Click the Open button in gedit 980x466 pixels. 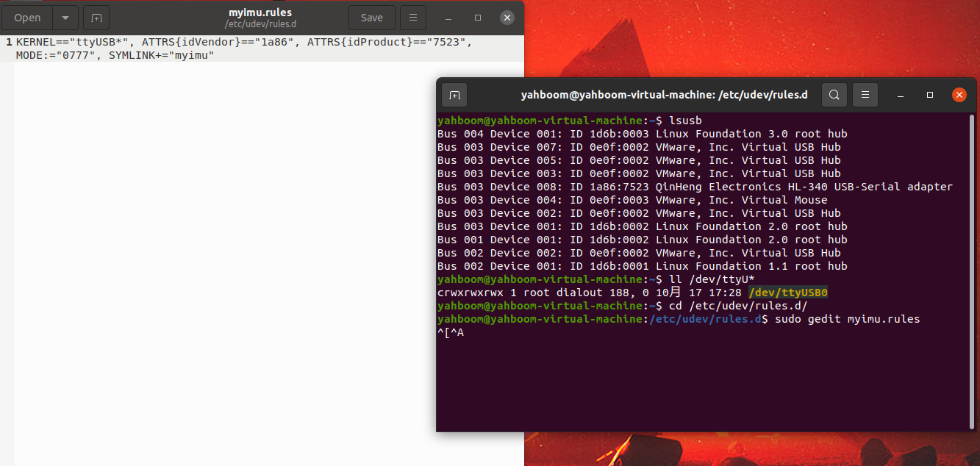28,18
